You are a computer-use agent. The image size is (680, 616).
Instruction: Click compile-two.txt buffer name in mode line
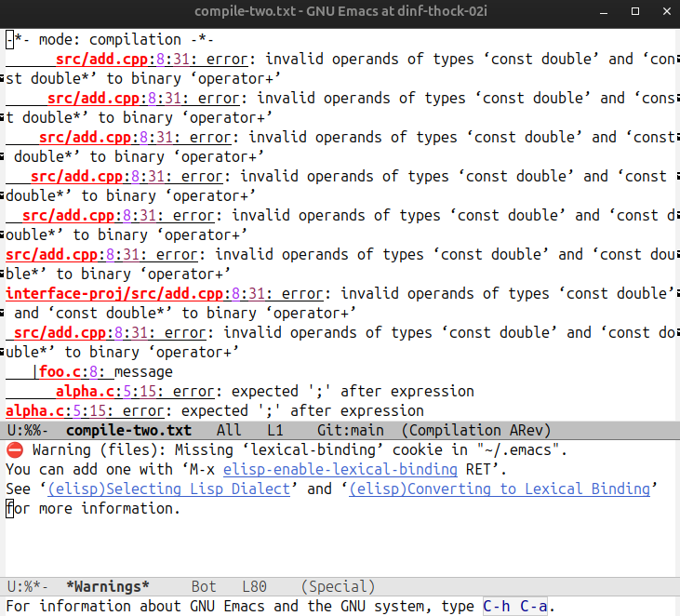[x=129, y=430]
